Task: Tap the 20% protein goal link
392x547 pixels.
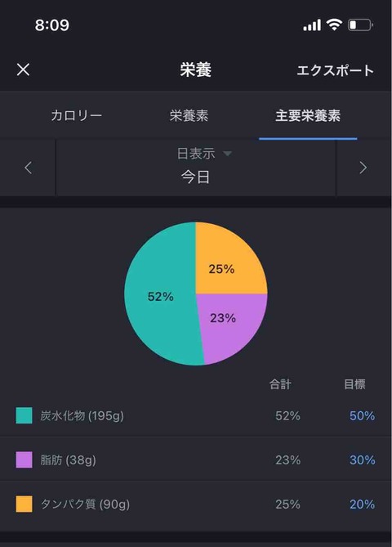Action: tap(362, 504)
